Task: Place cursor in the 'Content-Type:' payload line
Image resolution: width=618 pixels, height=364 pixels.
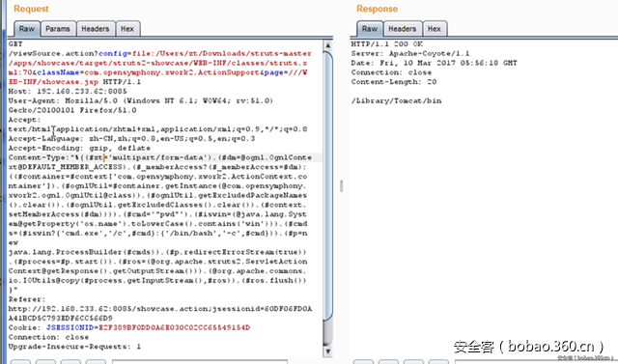Action: coord(160,157)
